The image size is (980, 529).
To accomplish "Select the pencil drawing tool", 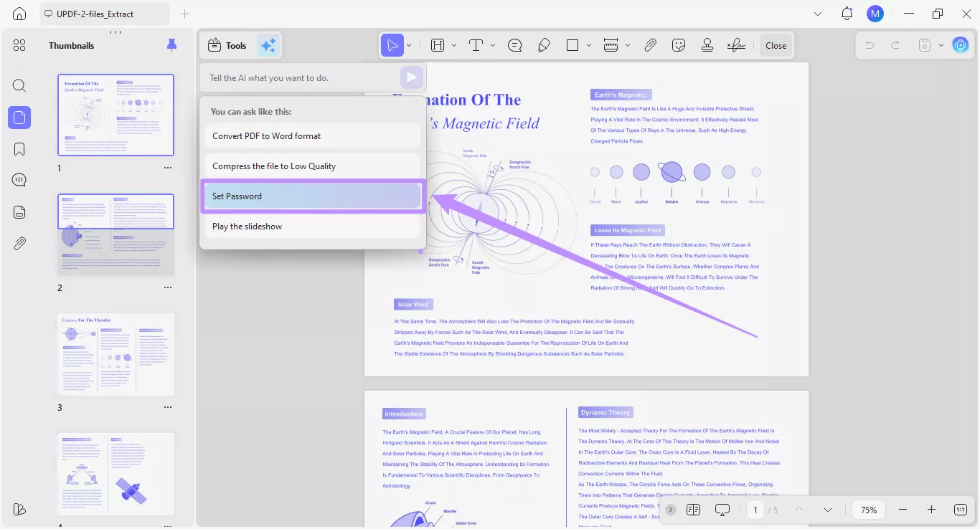I will 544,45.
